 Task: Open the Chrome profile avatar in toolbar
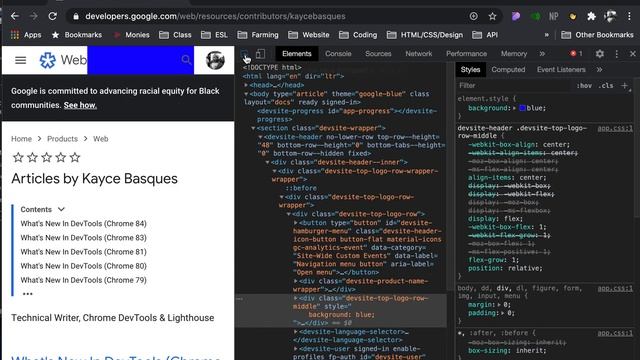point(610,16)
